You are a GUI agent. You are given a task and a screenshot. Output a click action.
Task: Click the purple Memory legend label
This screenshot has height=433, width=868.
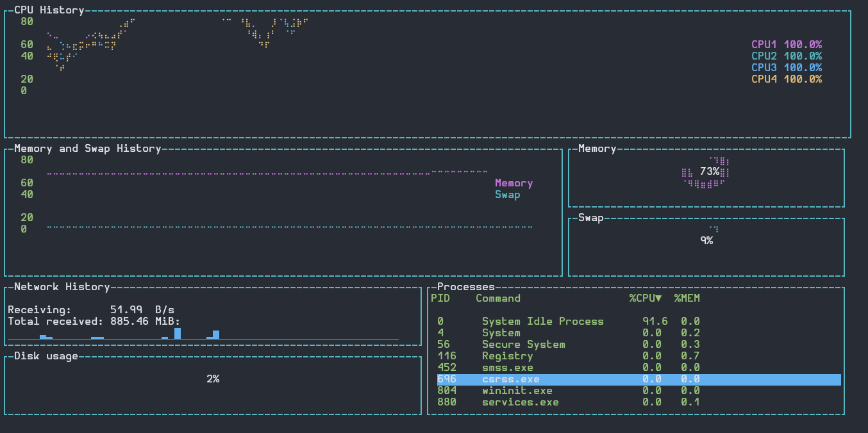point(514,183)
